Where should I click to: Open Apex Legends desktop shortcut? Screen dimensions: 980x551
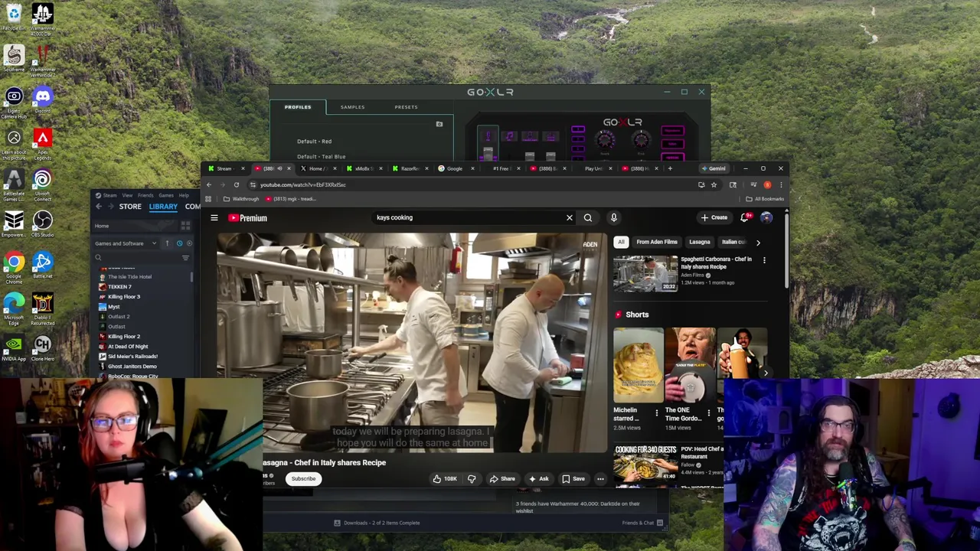point(42,143)
